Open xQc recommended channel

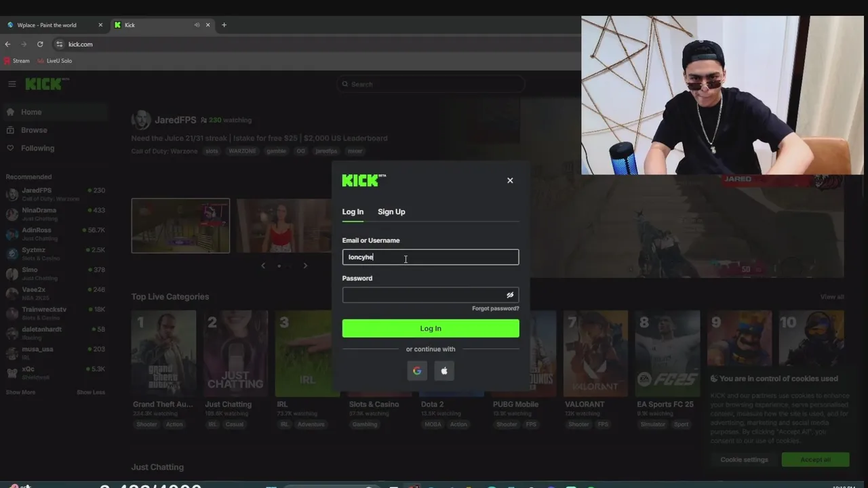[x=54, y=372]
